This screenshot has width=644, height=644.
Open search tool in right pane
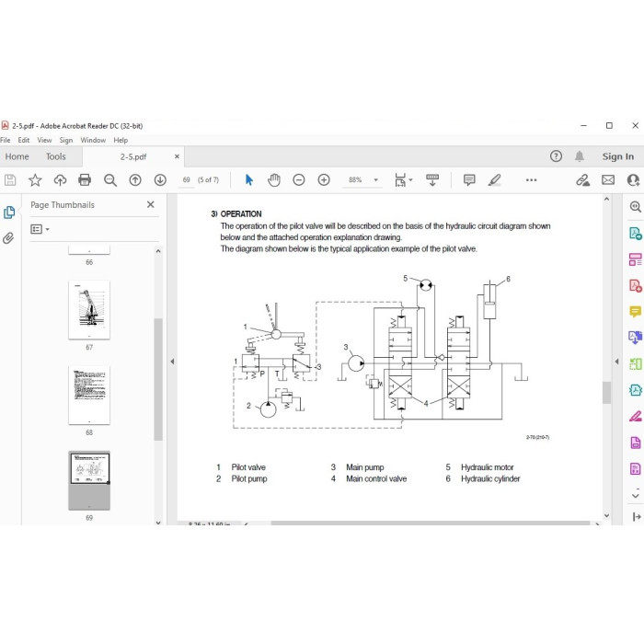pyautogui.click(x=635, y=207)
